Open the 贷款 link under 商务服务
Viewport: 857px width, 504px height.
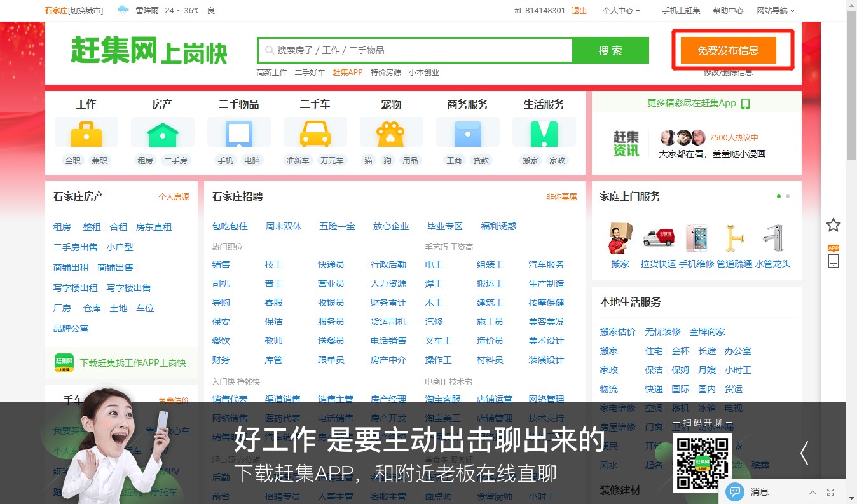(481, 160)
